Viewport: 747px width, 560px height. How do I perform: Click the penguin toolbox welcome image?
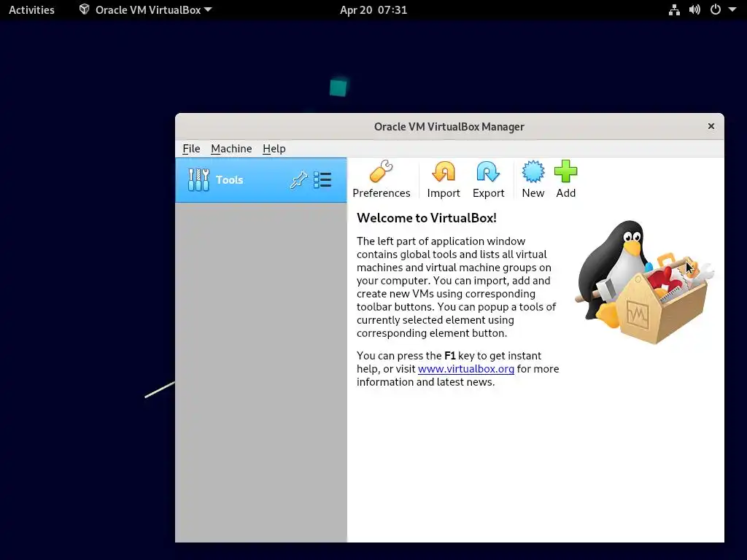(x=645, y=282)
